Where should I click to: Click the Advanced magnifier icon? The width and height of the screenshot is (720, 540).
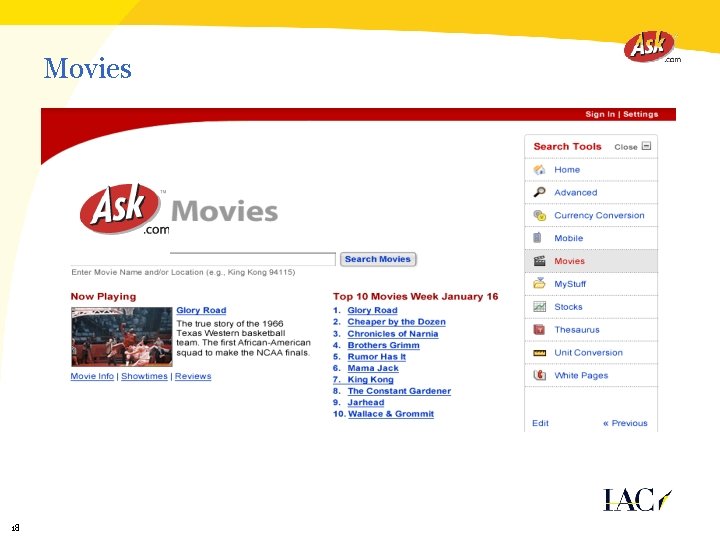point(540,192)
